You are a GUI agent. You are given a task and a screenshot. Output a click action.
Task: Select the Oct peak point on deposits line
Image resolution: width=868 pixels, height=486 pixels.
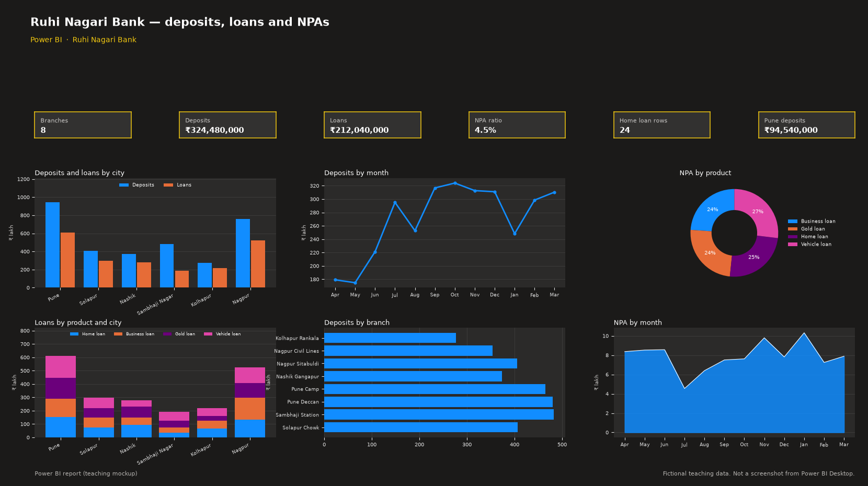pyautogui.click(x=455, y=183)
